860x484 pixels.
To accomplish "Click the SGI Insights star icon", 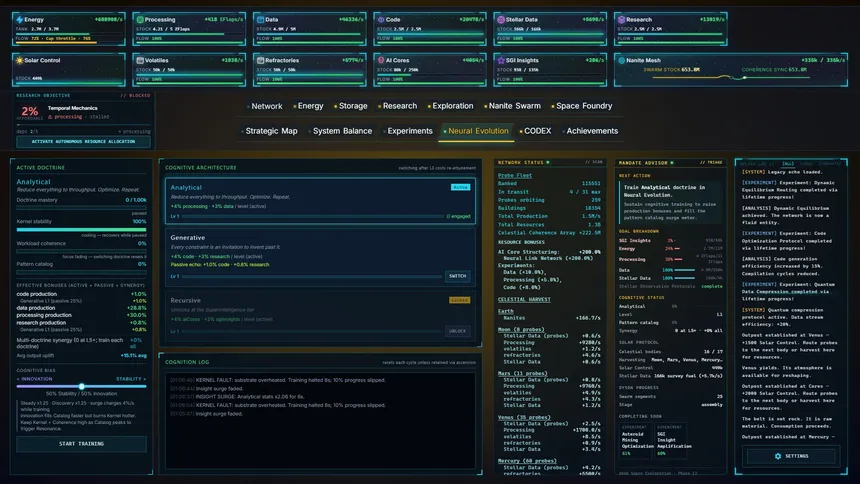I will 501,60.
